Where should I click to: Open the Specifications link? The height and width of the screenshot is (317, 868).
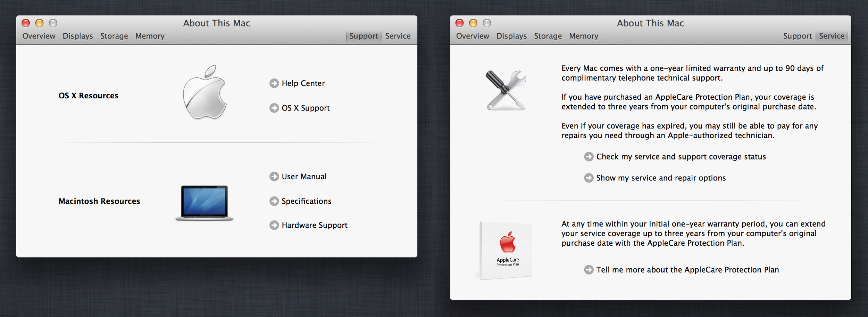pos(306,201)
